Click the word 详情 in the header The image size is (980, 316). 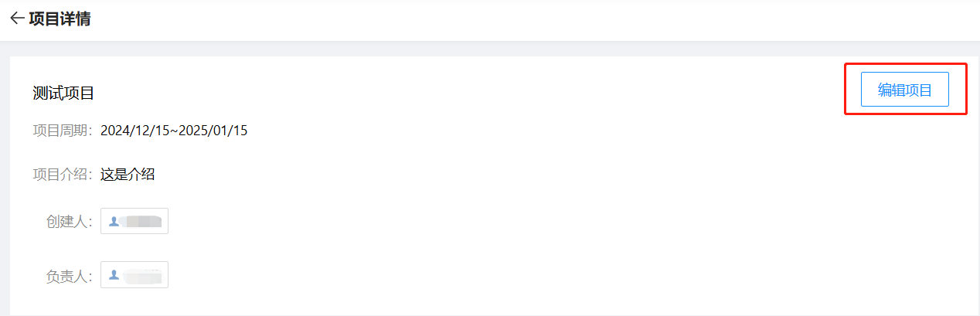click(x=75, y=19)
